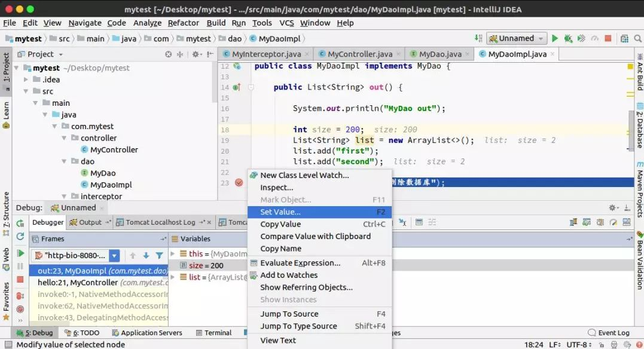
Task: Resume program in debug side toolbar
Action: (20, 253)
